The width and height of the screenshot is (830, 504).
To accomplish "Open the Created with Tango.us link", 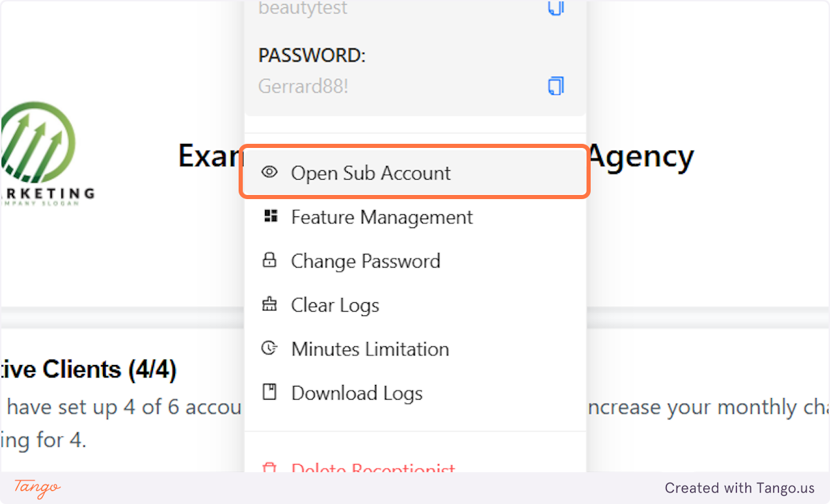I will coord(739,488).
